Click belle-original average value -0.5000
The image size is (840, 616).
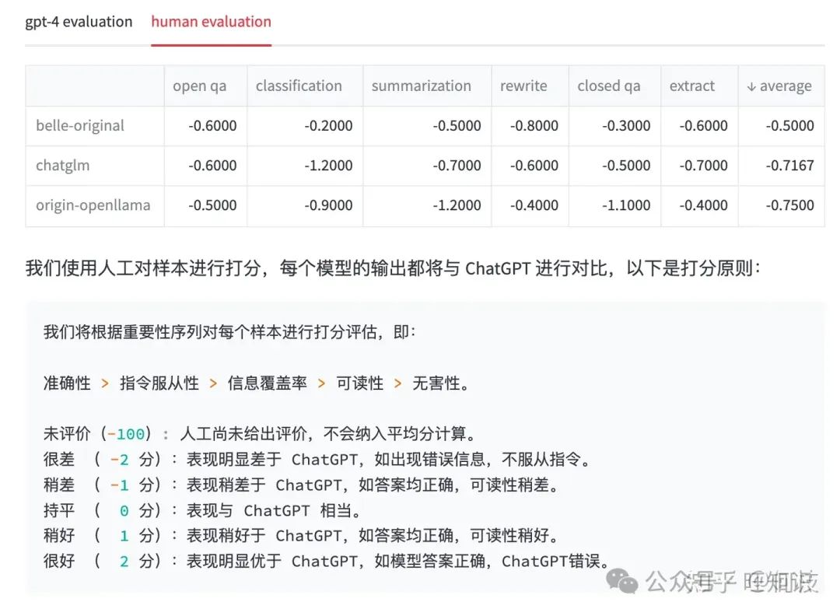[789, 125]
